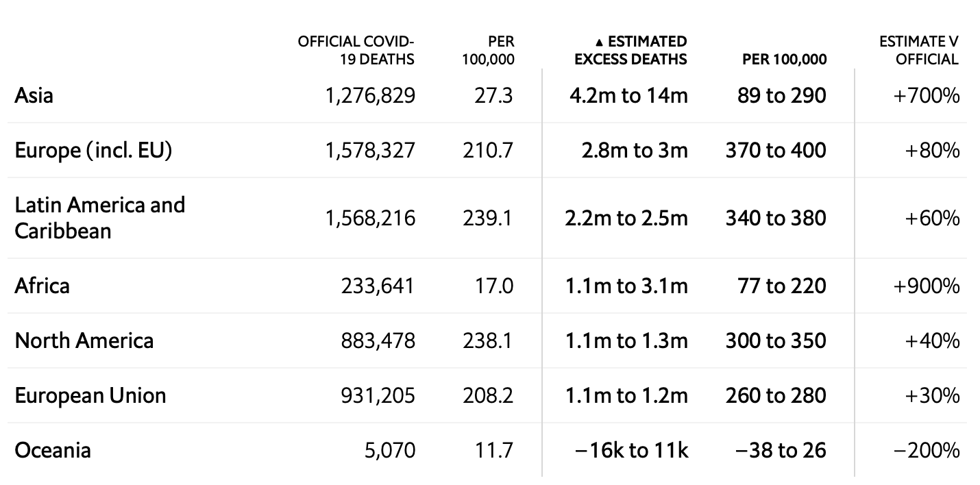Click Oceania's −200% estimate cell
Screen dimensions: 980x485
(927, 450)
